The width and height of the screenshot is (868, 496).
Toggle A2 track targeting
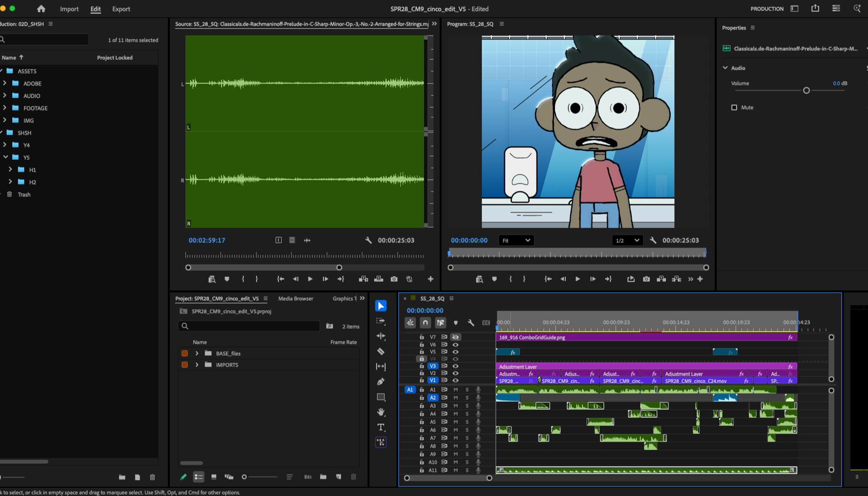[x=433, y=398]
